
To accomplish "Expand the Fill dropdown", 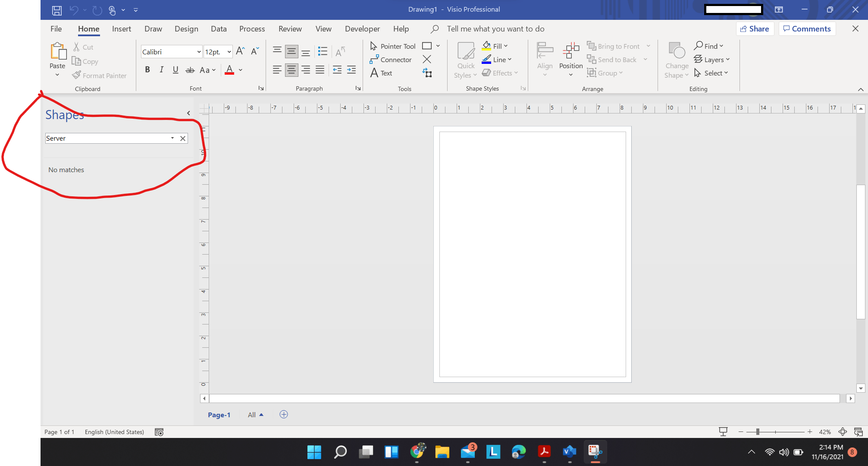I will tap(506, 46).
